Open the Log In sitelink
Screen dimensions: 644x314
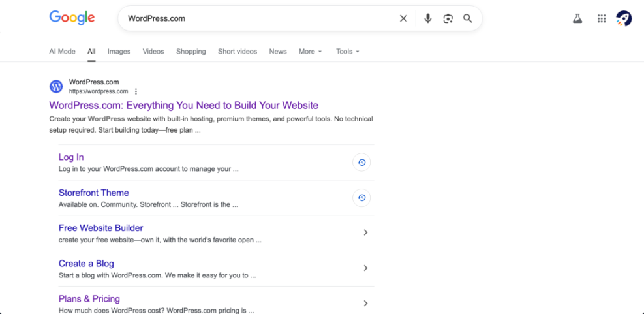click(71, 157)
